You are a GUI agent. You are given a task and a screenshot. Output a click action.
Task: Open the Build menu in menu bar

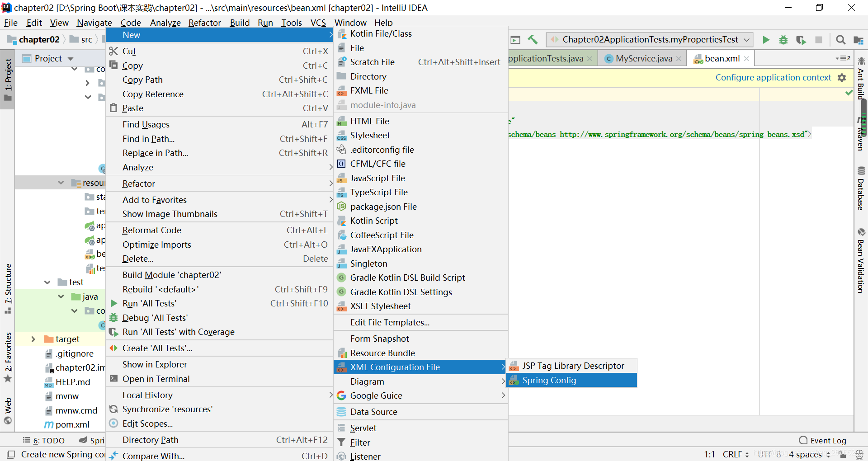[x=240, y=23]
